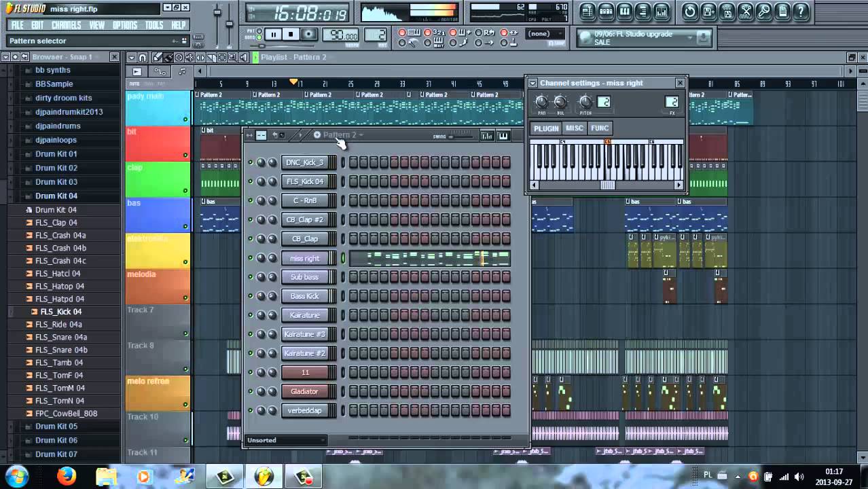Screen dimensions: 868x489
Task: Select the Kairatune #3 channel button
Action: (304, 334)
